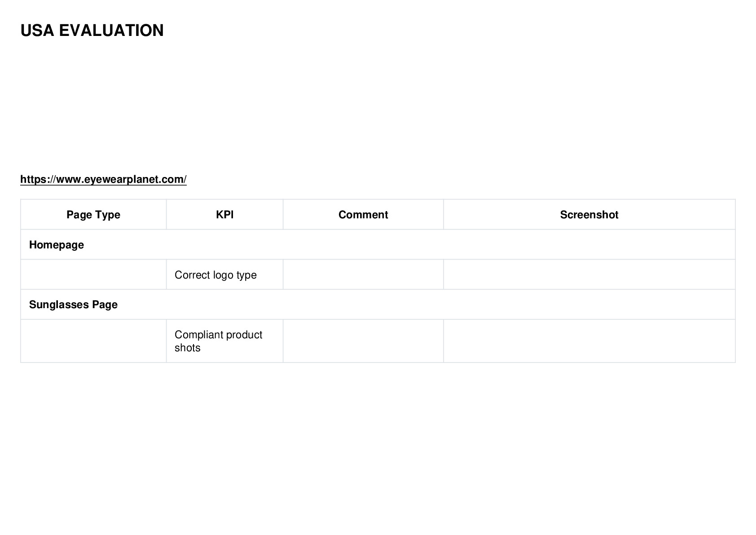Viewport: 756px width, 535px height.
Task: Select empty Page Type cell beside Compliant product shots
Action: tap(93, 341)
